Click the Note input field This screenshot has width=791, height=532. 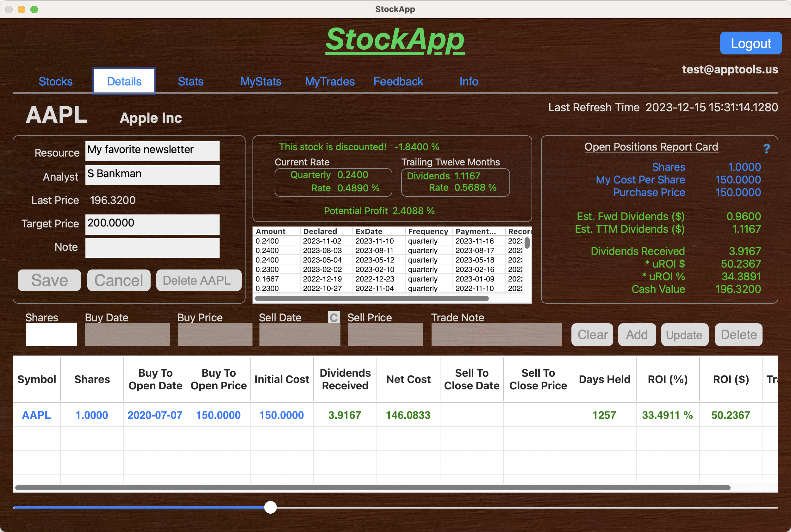(153, 248)
